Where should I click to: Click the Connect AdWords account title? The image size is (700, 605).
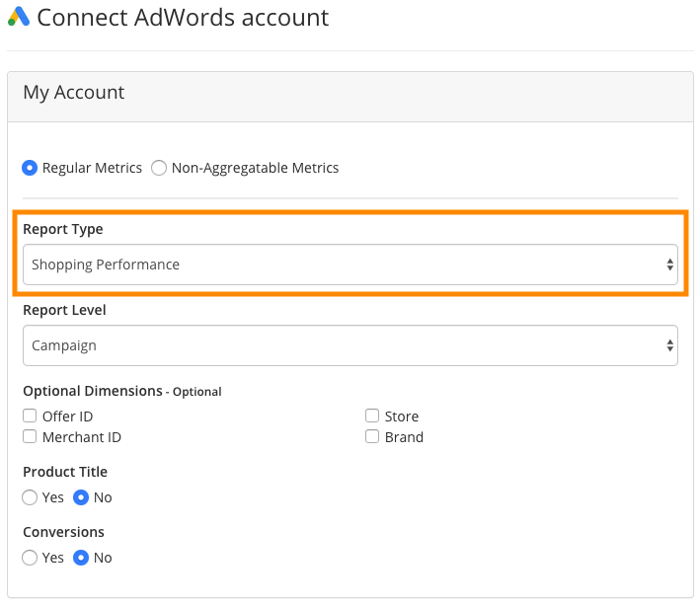[x=183, y=18]
